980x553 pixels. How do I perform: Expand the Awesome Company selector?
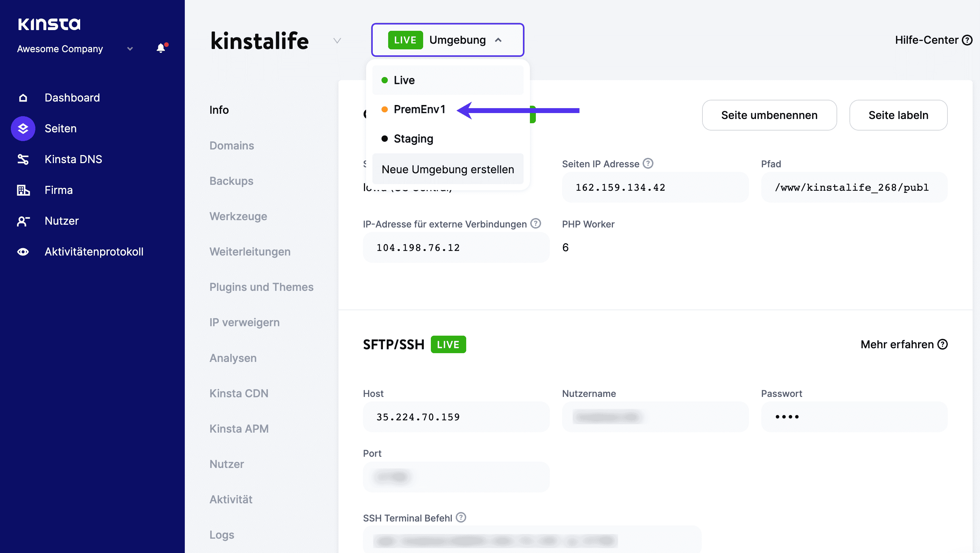click(129, 49)
